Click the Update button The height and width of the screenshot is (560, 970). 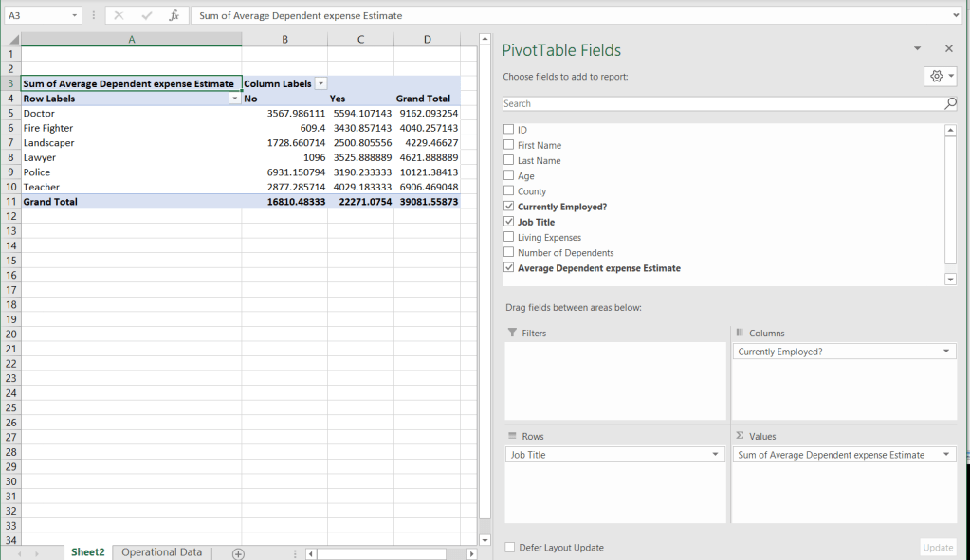938,548
